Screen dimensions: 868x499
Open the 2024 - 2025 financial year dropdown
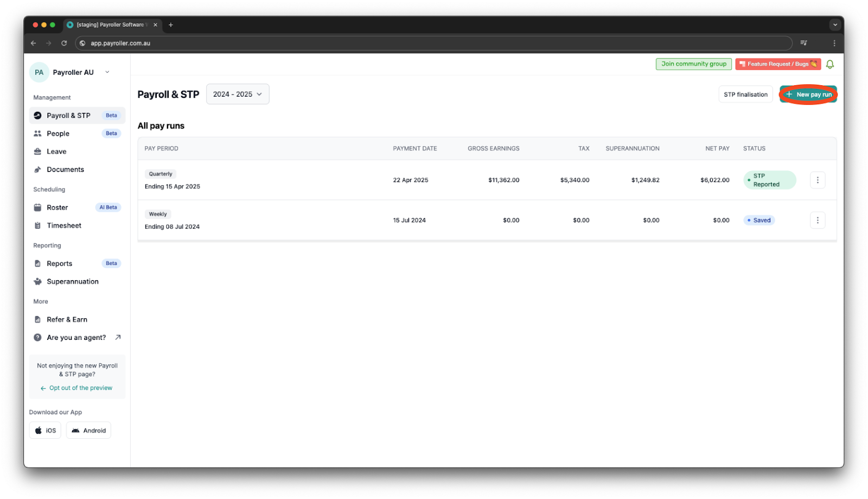point(238,94)
